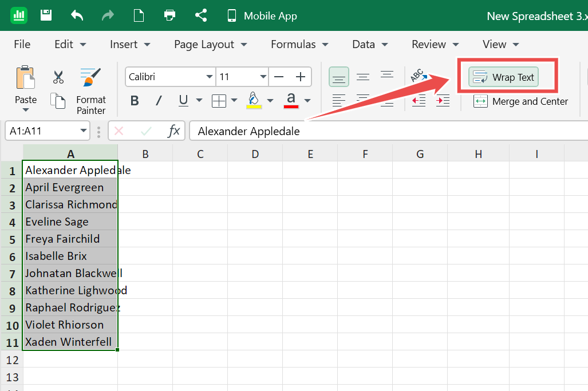The image size is (588, 391).
Task: Save the spreadsheet with the floppy disk icon
Action: [x=46, y=15]
